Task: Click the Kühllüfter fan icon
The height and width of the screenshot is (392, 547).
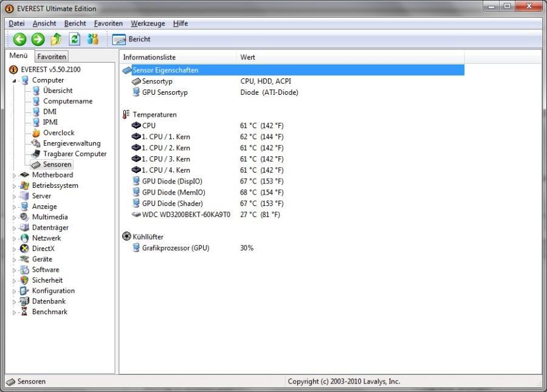Action: pyautogui.click(x=126, y=236)
